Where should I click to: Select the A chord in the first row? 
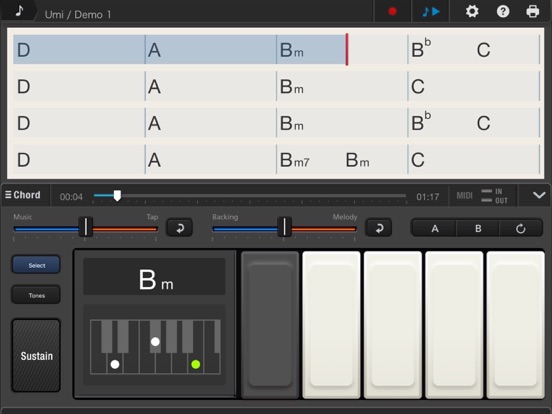coord(154,50)
